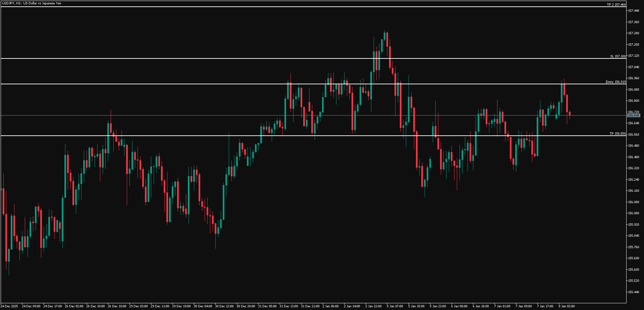Click the 157.280 price scale label

[x=633, y=33]
